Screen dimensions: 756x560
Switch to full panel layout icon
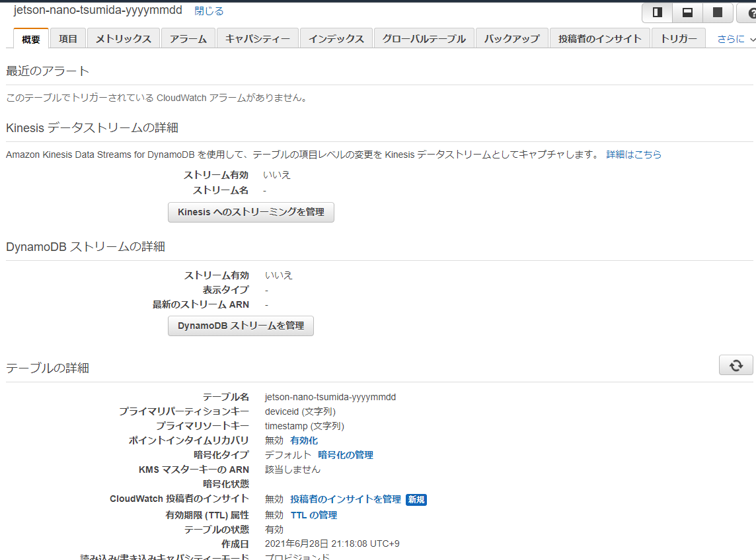(718, 13)
